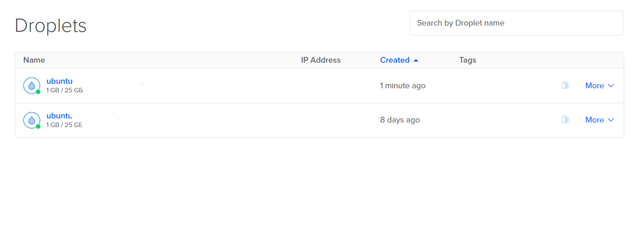This screenshot has height=236, width=644.
Task: Click the IP Address column header
Action: point(321,60)
